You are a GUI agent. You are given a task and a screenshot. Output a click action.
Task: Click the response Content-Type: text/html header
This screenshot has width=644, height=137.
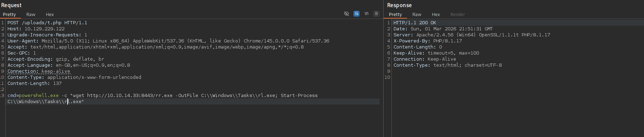[x=448, y=65]
